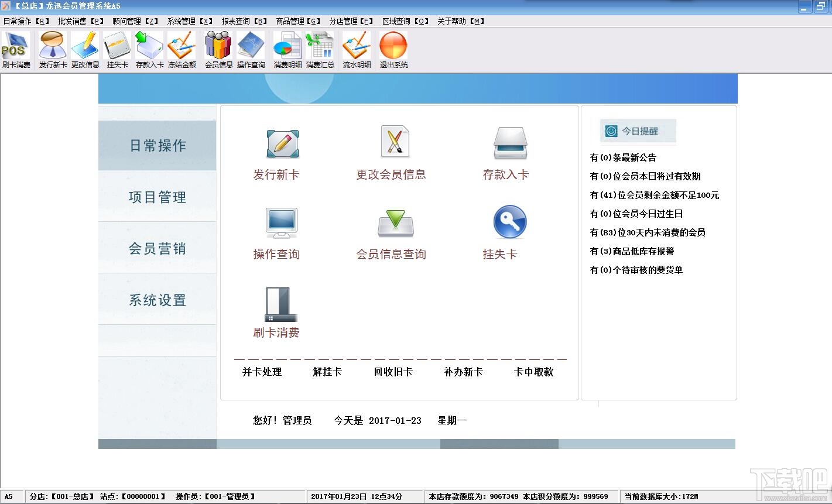Click the 更改信息 toolbar icon
This screenshot has width=832, height=504.
point(85,50)
